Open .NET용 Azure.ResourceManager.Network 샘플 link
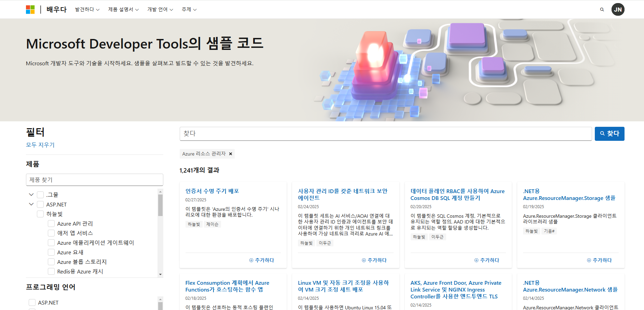This screenshot has width=644, height=310. coord(570,286)
